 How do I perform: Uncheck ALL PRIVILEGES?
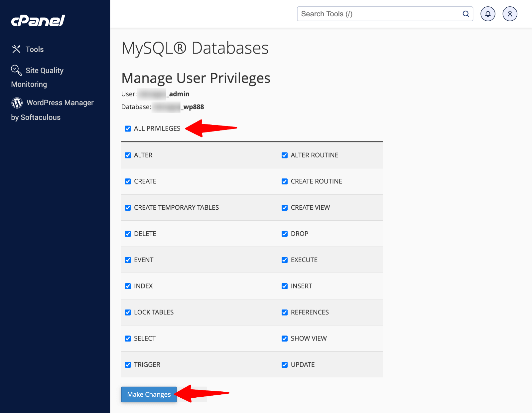[x=128, y=128]
